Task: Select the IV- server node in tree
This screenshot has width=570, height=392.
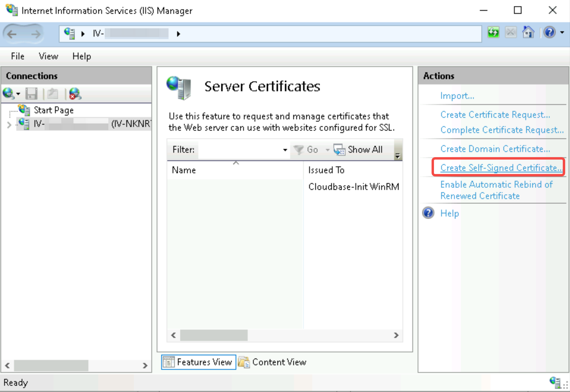Action: click(84, 124)
